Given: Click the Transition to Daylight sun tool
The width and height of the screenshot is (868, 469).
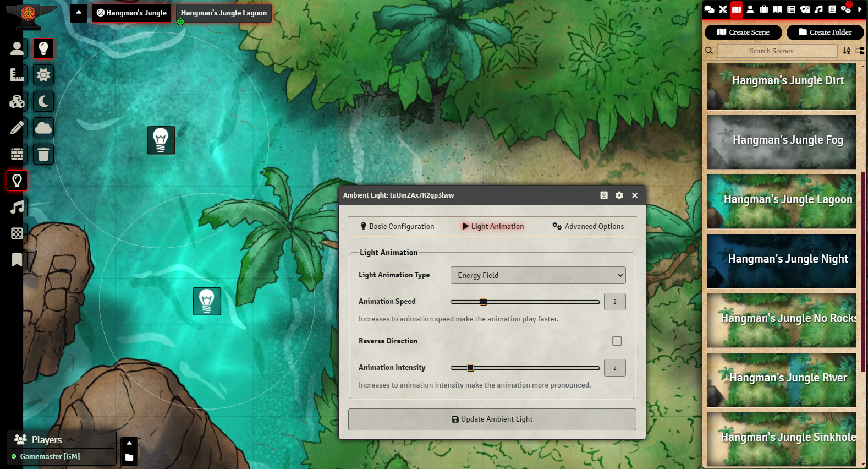Looking at the screenshot, I should coord(43,75).
